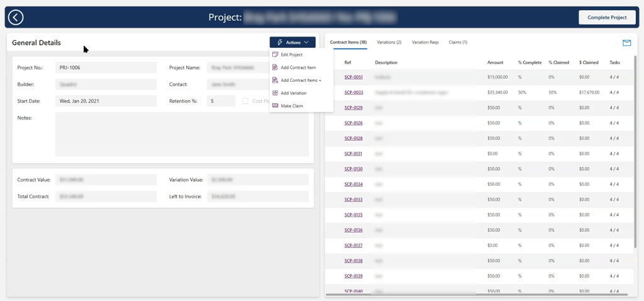Click the Retention % field
The height and width of the screenshot is (301, 644).
click(x=221, y=101)
